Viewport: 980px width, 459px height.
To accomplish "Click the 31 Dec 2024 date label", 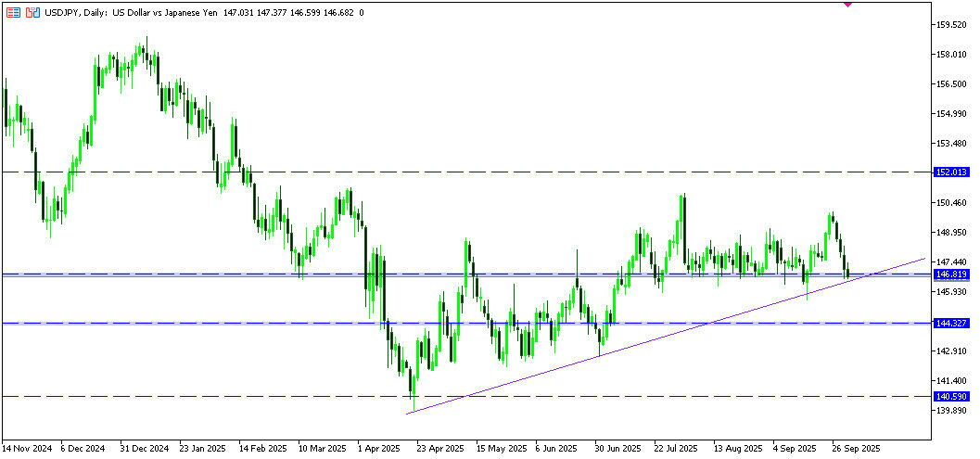I will (x=144, y=447).
